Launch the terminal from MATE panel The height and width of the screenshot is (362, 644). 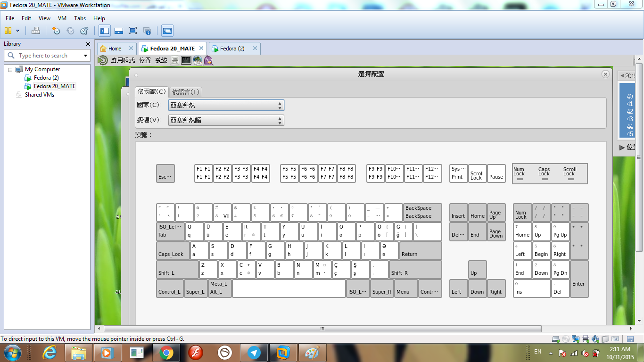coord(186,60)
